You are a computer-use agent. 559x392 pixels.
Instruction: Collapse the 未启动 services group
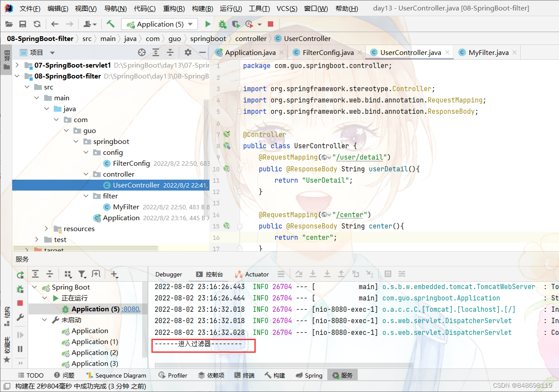45,320
